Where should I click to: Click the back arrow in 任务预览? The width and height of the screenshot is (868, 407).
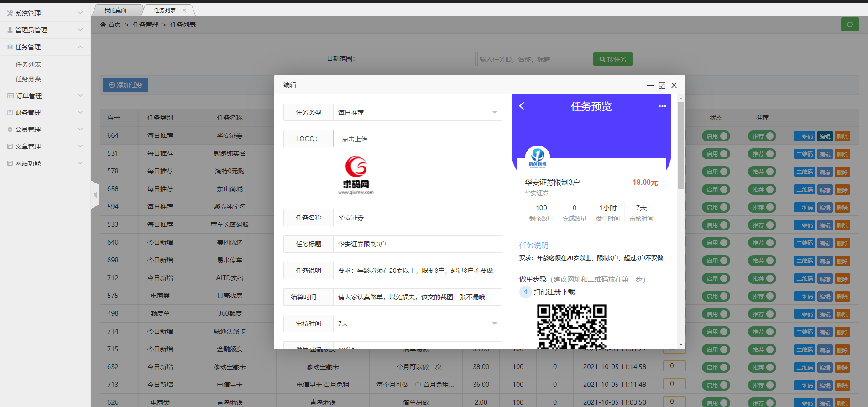(522, 106)
